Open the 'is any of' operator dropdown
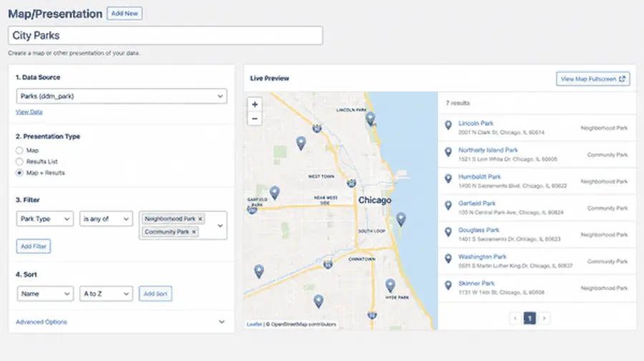Screen dimensions: 644x361 (x=106, y=218)
